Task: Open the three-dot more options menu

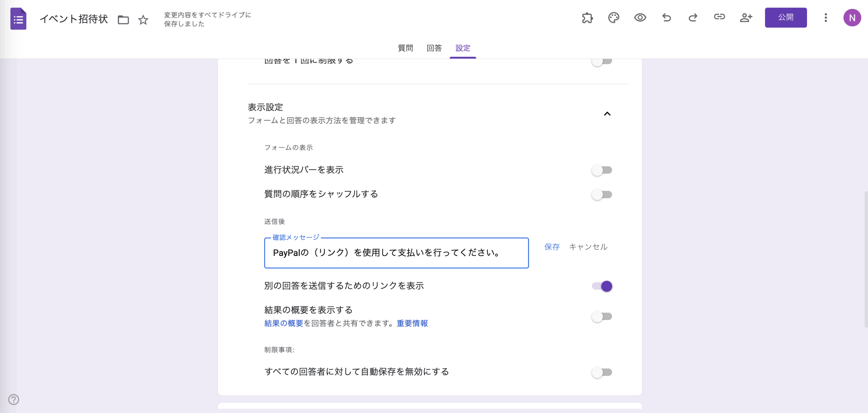Action: [826, 18]
